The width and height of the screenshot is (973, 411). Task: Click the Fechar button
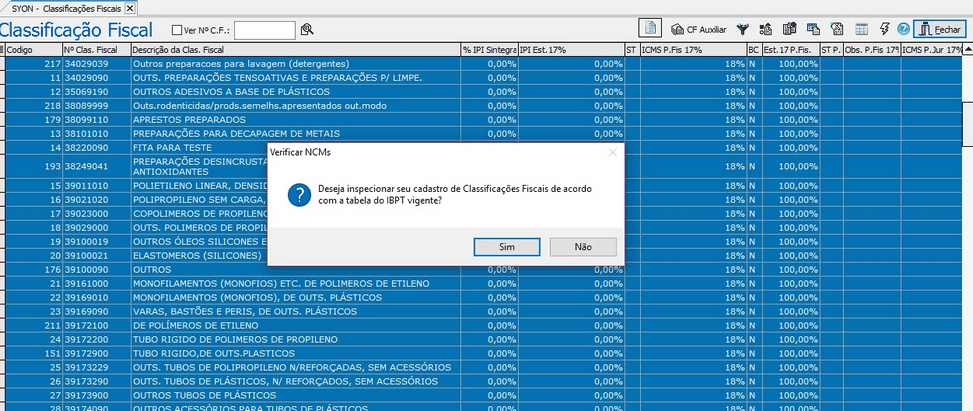click(939, 29)
